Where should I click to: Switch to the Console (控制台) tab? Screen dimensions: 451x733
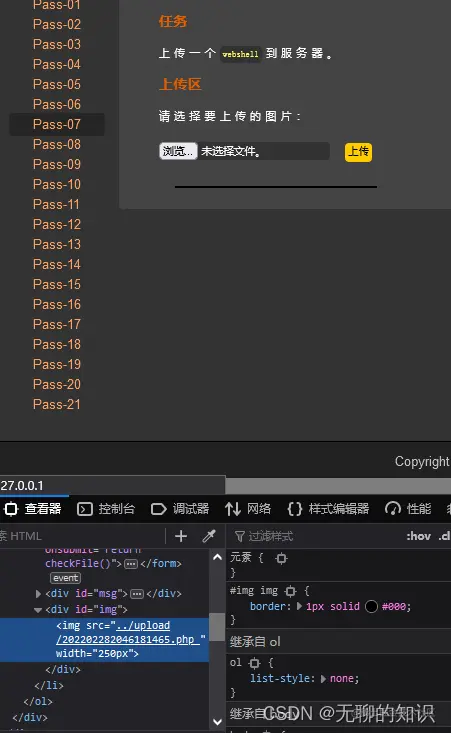(107, 509)
